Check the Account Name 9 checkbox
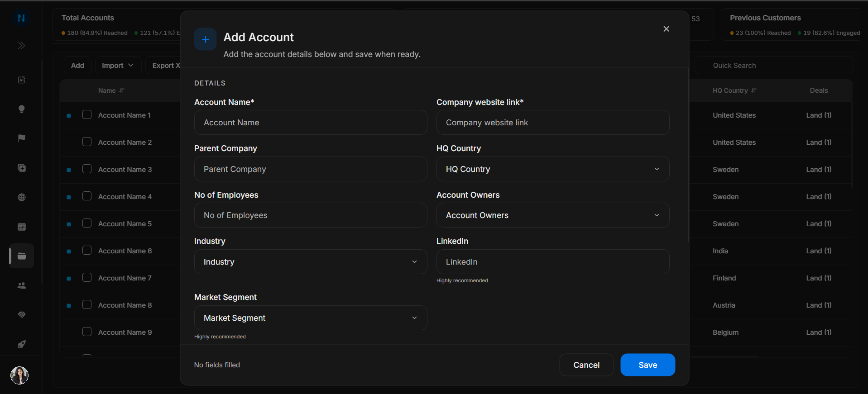The image size is (868, 394). click(87, 332)
